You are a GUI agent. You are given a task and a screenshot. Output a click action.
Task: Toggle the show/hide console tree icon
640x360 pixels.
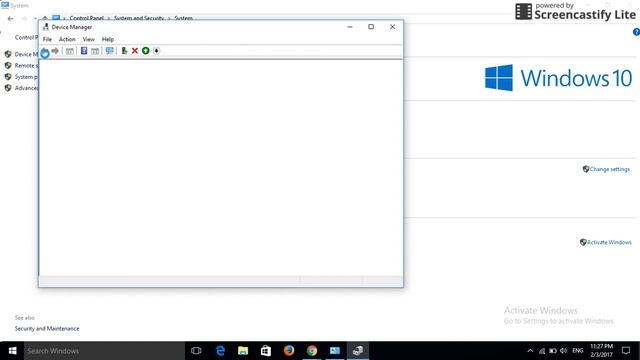(x=70, y=51)
